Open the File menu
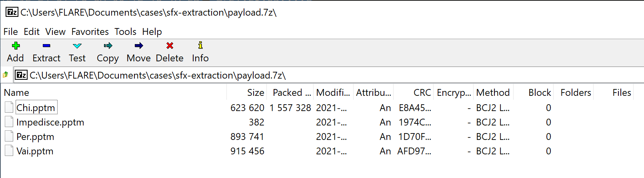Viewport: 644px width, 178px height. tap(11, 32)
